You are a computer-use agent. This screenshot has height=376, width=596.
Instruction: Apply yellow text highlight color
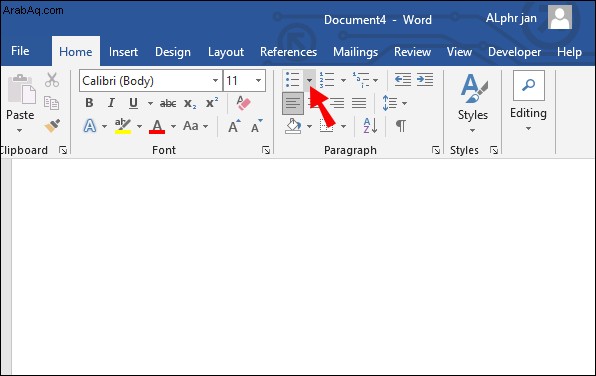pyautogui.click(x=123, y=126)
